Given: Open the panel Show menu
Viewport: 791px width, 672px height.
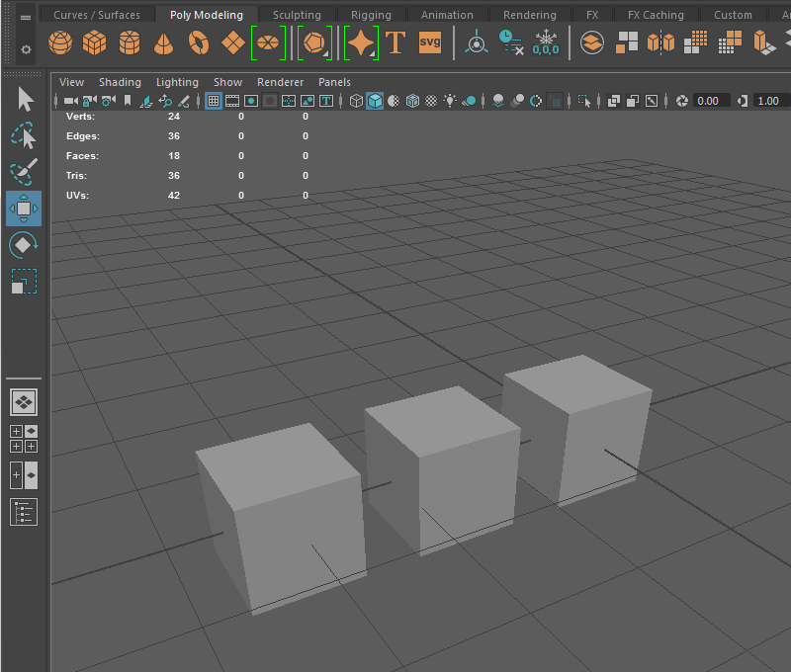Looking at the screenshot, I should (x=227, y=82).
